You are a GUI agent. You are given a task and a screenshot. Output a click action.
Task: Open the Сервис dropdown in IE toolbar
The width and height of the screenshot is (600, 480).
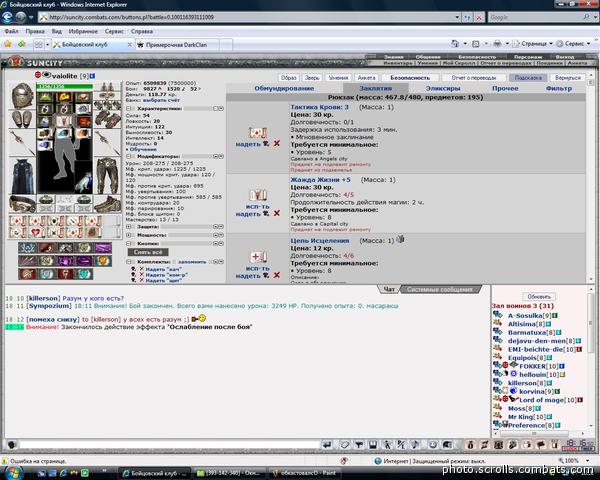click(x=574, y=44)
